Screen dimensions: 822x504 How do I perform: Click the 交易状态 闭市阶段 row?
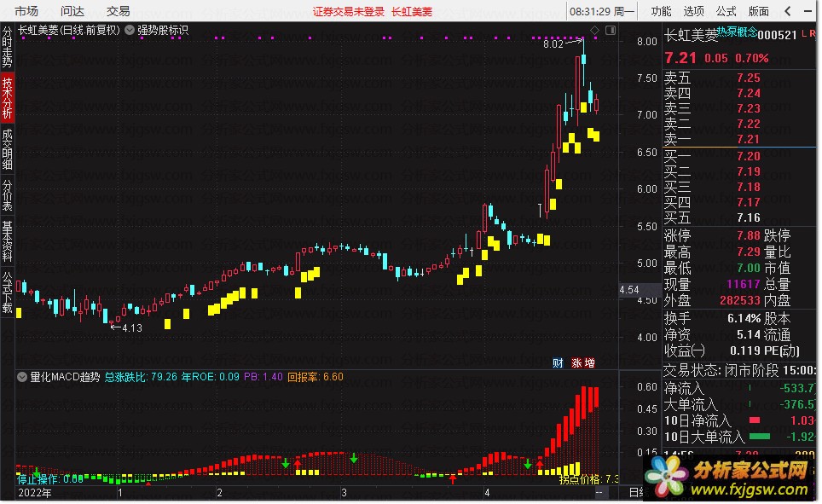tap(739, 371)
